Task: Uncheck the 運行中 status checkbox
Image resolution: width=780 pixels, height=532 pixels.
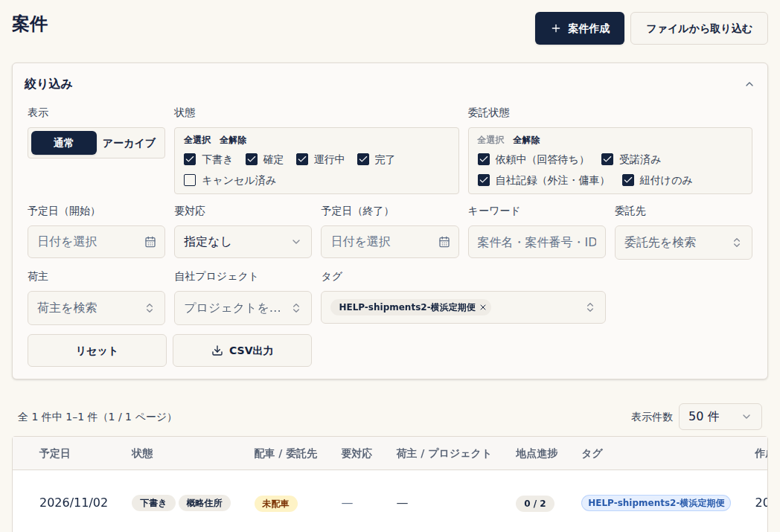Action: (302, 159)
